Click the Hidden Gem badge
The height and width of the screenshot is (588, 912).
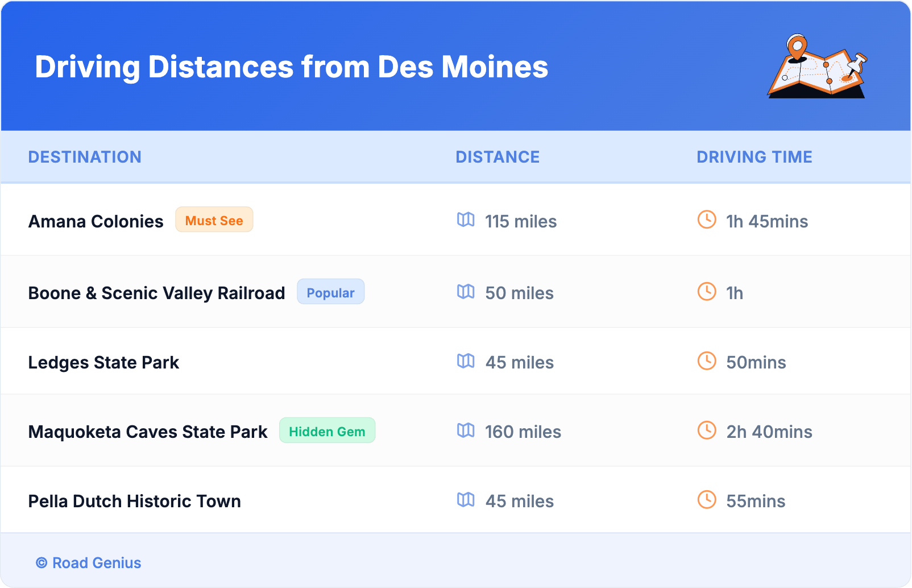[x=327, y=431]
